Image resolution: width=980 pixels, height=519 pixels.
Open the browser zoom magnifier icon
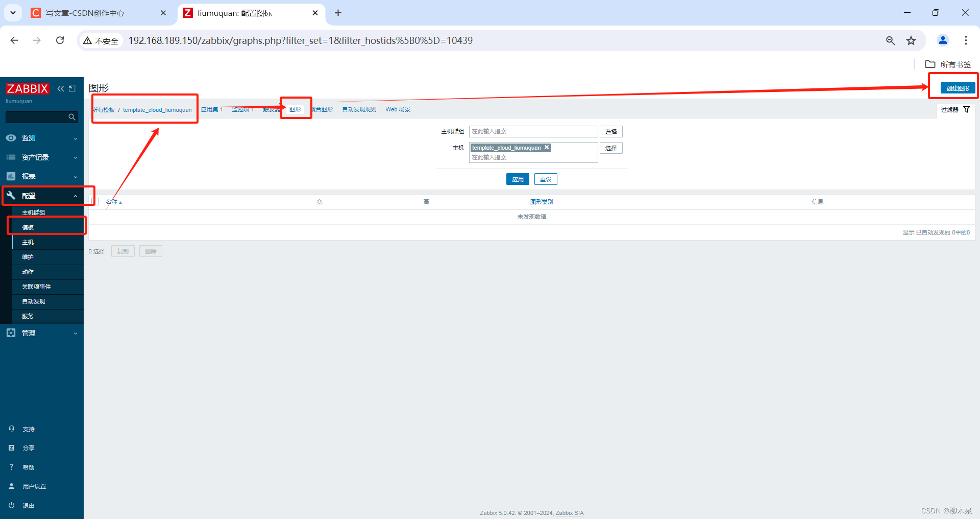point(891,40)
